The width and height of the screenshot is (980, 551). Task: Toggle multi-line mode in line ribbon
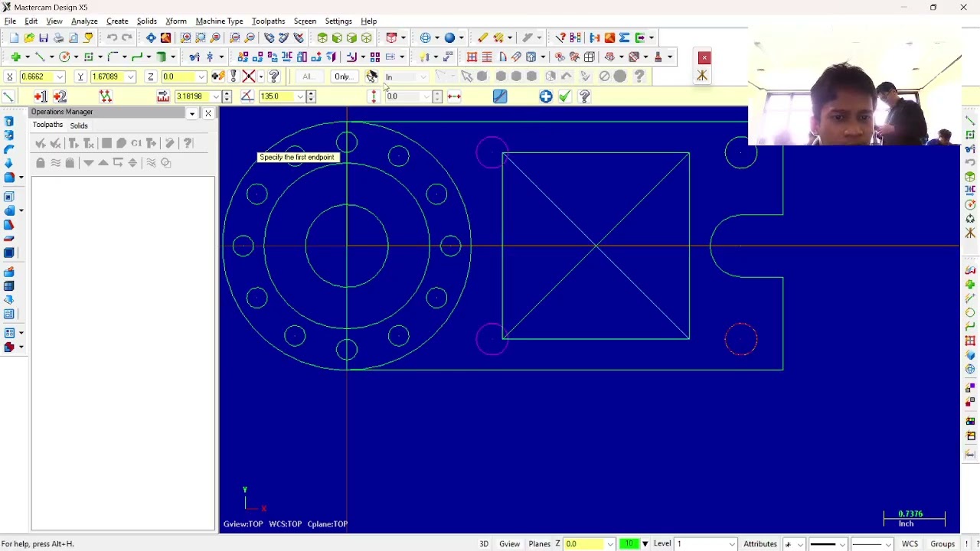[x=106, y=96]
